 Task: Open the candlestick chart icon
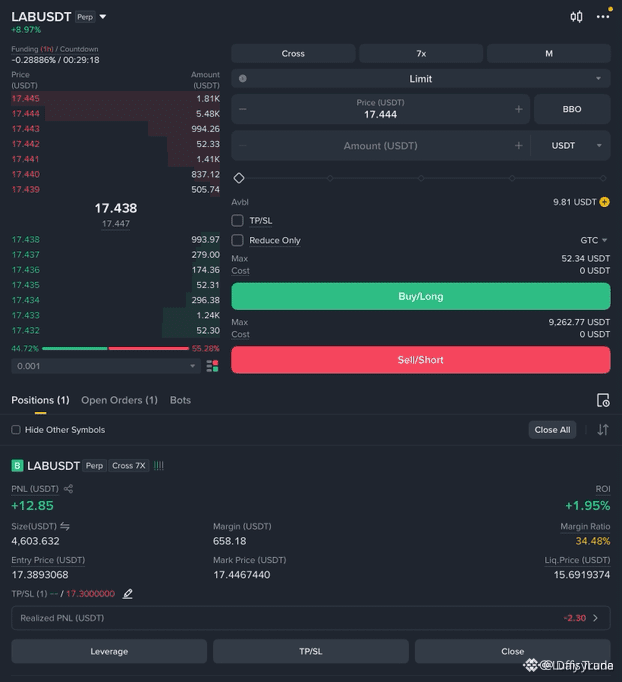576,17
